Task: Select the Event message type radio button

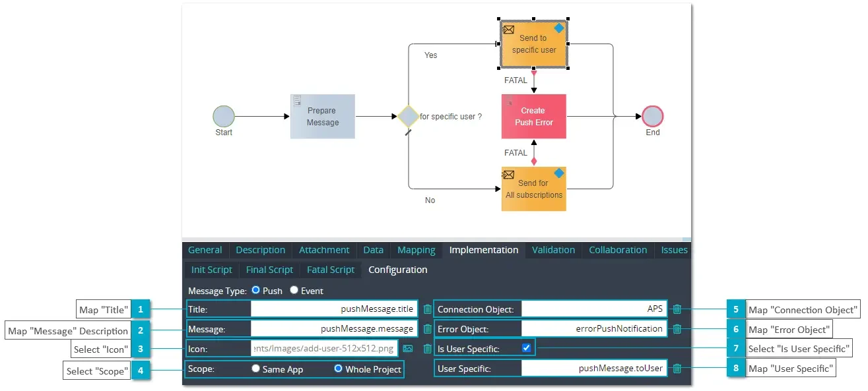Action: point(294,290)
